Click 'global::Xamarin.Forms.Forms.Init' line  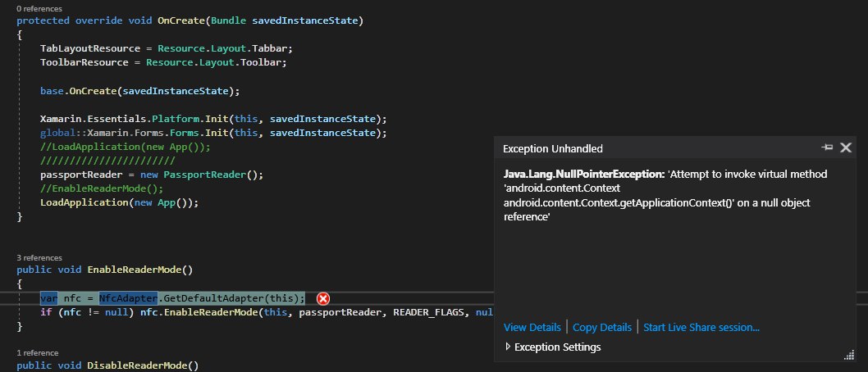[x=213, y=133]
